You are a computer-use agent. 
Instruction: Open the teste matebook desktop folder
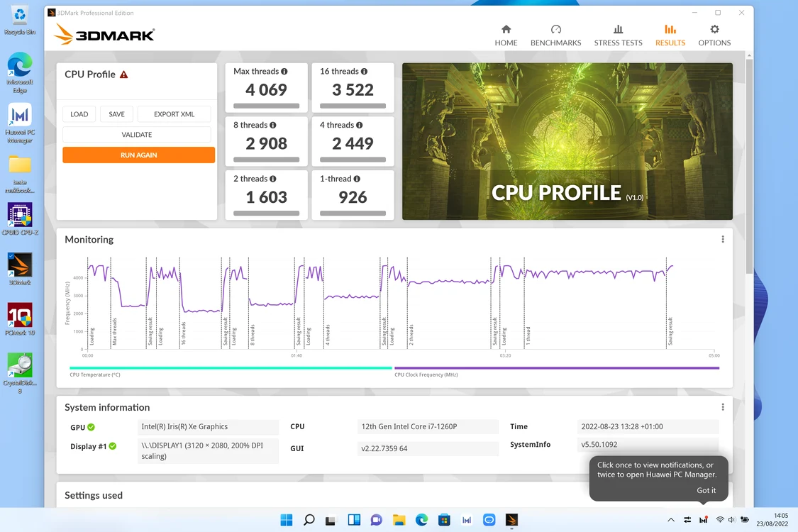20,174
